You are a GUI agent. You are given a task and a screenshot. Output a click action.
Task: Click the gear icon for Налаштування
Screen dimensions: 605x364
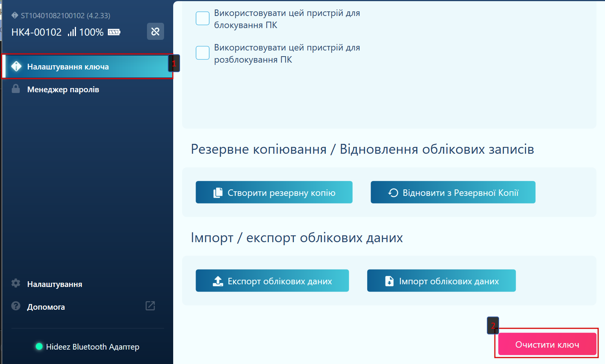[16, 283]
